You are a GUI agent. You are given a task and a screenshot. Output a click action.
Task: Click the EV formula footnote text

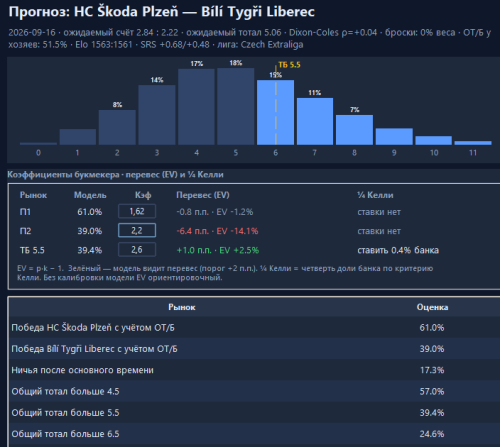(225, 273)
